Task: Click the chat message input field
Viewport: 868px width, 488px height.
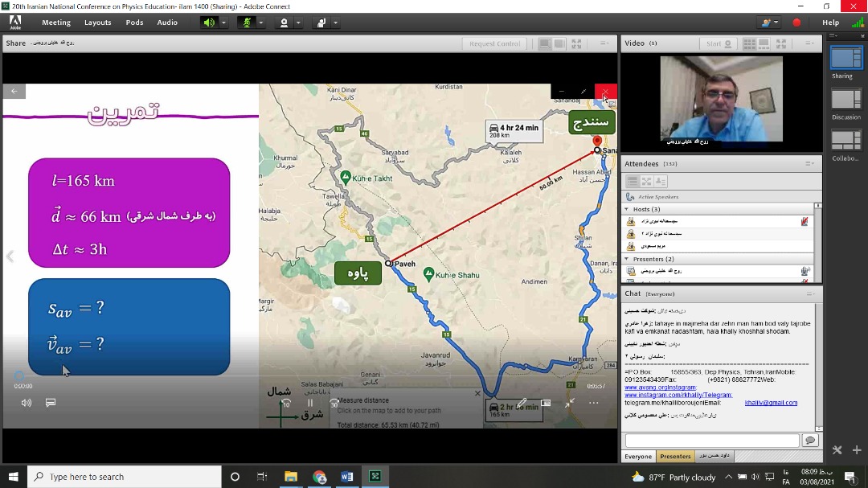Action: [x=711, y=441]
